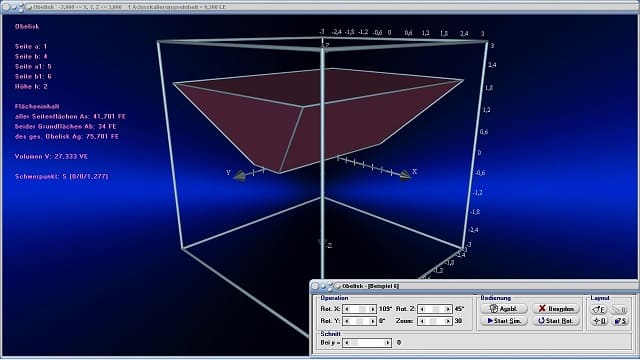Click right arrow of Zoom scrollbar
The height and width of the screenshot is (360, 640).
tap(448, 321)
